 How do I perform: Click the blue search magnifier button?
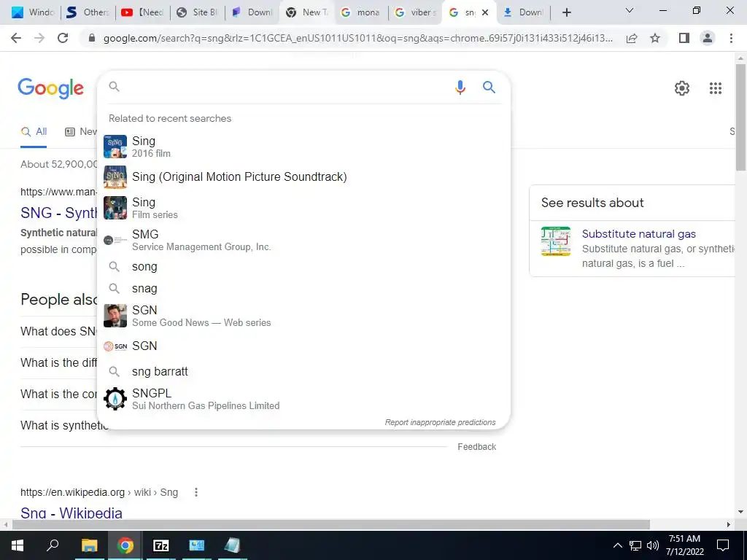pos(489,87)
